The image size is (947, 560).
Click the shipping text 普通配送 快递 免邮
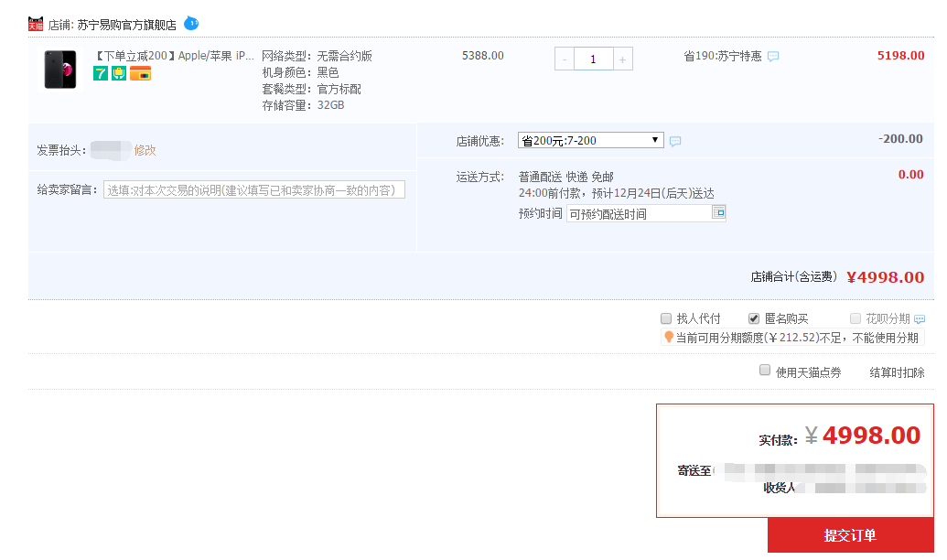[x=565, y=177]
